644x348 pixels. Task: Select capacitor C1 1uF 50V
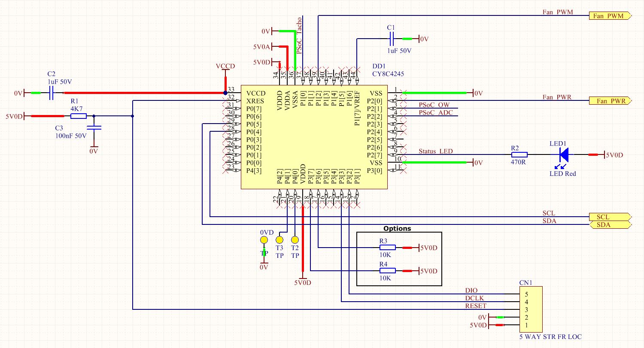(x=391, y=39)
